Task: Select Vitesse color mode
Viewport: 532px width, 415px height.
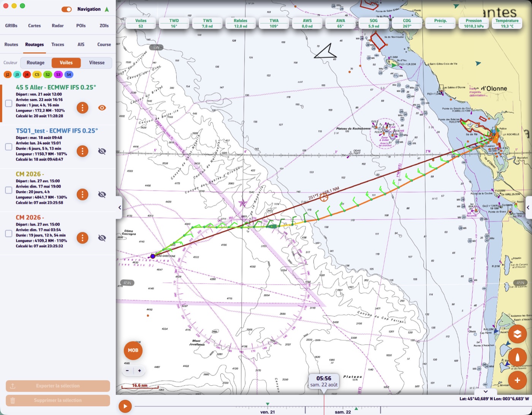Action: [97, 63]
